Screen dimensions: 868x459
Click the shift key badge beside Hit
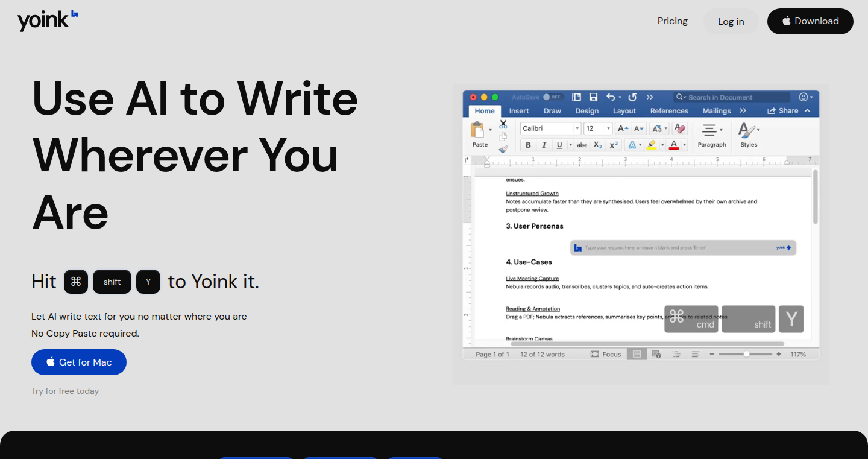[x=112, y=282]
